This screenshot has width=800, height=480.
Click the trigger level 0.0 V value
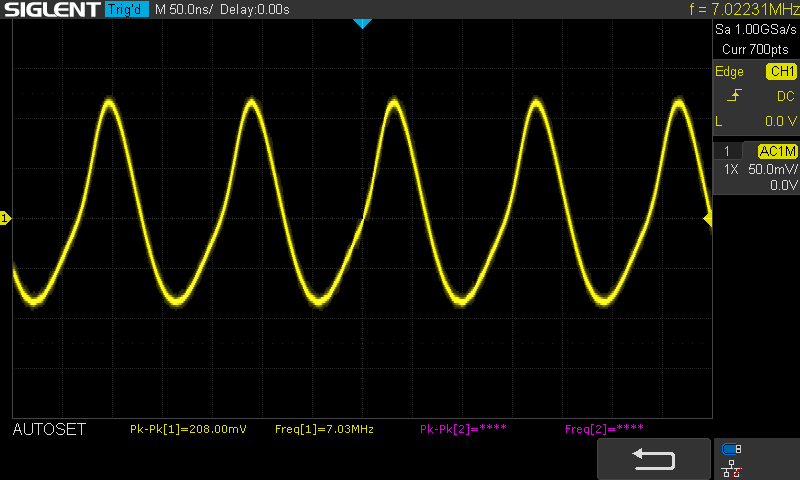click(781, 121)
